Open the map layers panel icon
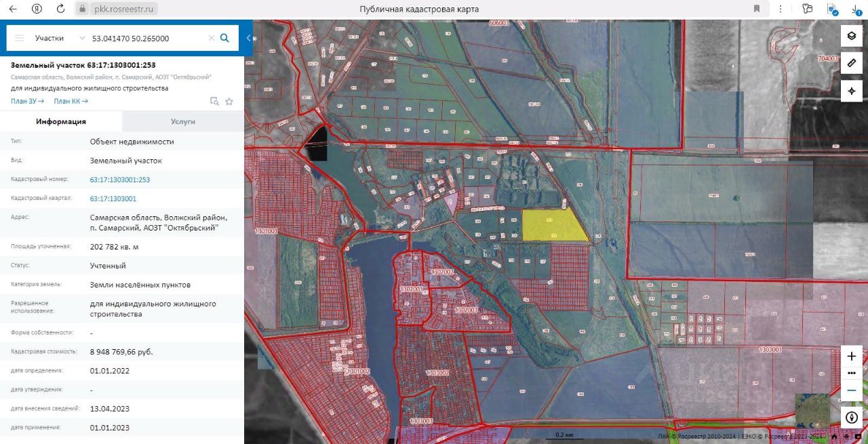The height and width of the screenshot is (444, 868). pyautogui.click(x=852, y=36)
